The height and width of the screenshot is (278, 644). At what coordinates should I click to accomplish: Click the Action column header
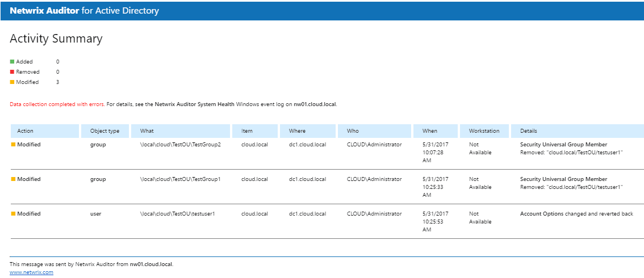click(x=26, y=131)
